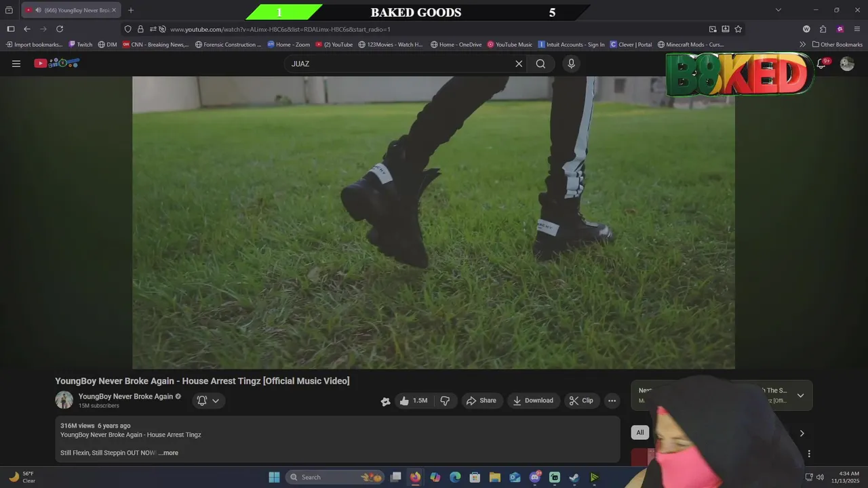Click the blocked-autoplay icon in address bar
This screenshot has height=488, width=868.
[x=163, y=29]
